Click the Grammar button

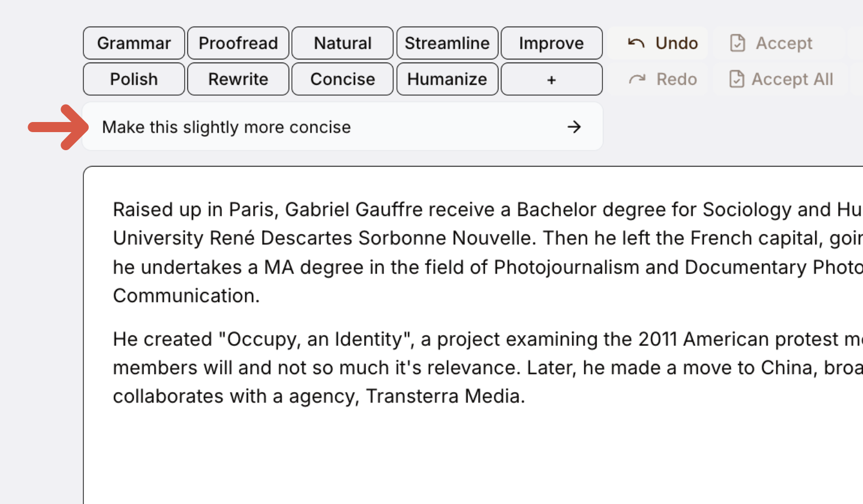pos(134,43)
